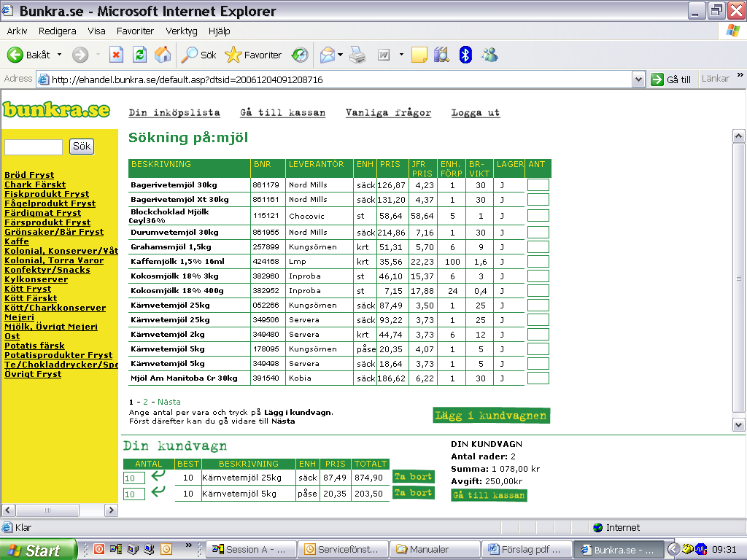Click the sidebar search text field

34,147
